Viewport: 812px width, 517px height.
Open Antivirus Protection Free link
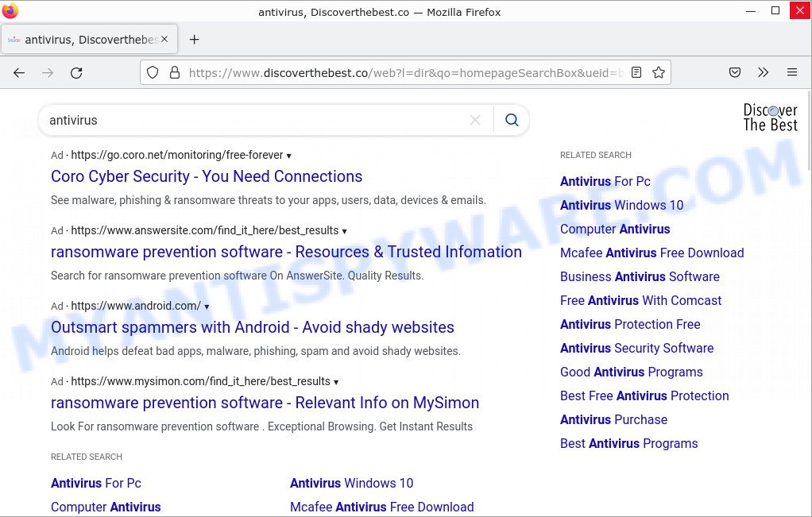(630, 325)
